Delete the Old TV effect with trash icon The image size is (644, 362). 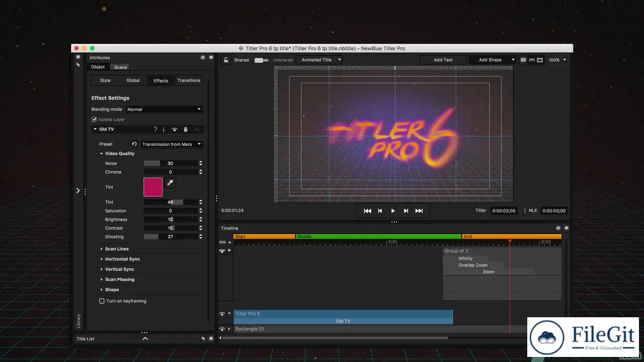pos(185,129)
